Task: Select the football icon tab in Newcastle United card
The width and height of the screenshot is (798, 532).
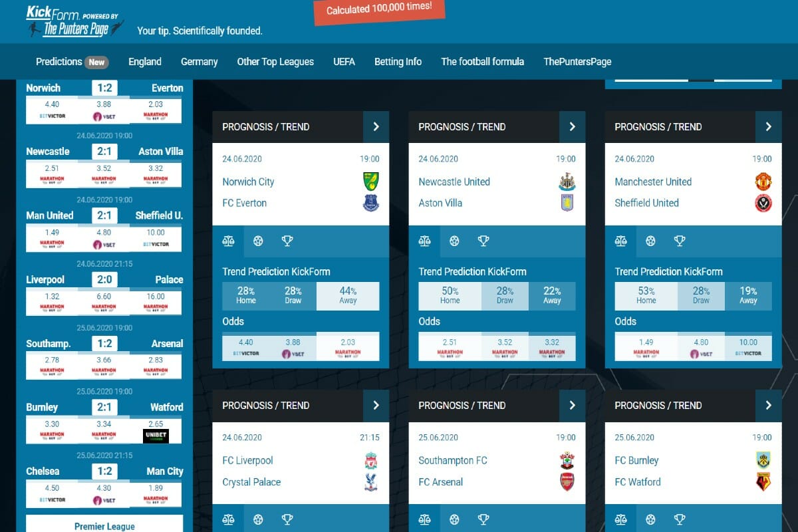Action: click(454, 241)
